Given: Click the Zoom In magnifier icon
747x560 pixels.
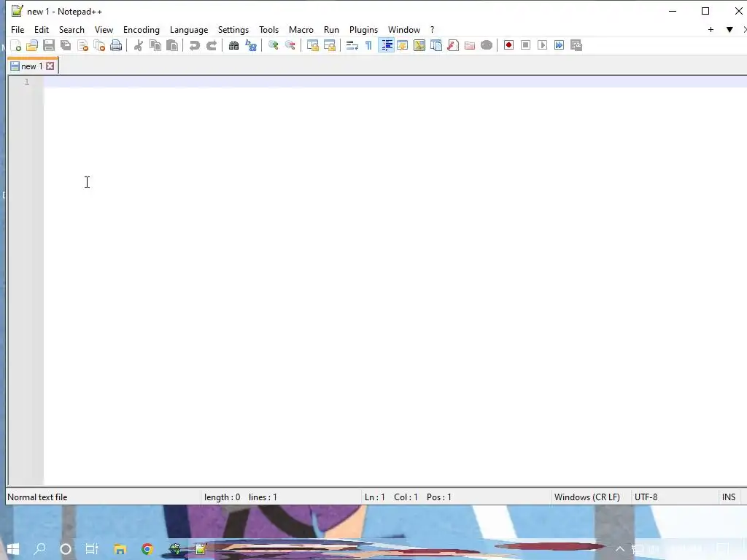Looking at the screenshot, I should 273,46.
